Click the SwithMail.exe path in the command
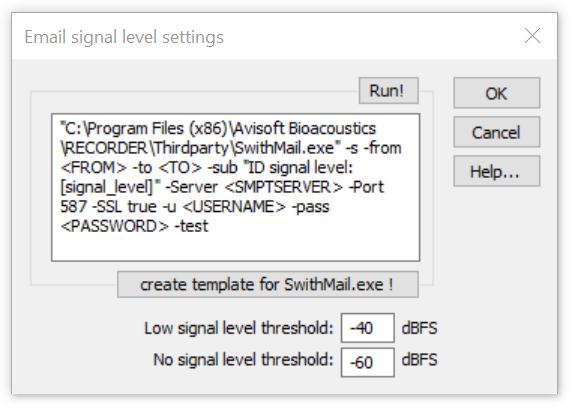 pyautogui.click(x=283, y=148)
